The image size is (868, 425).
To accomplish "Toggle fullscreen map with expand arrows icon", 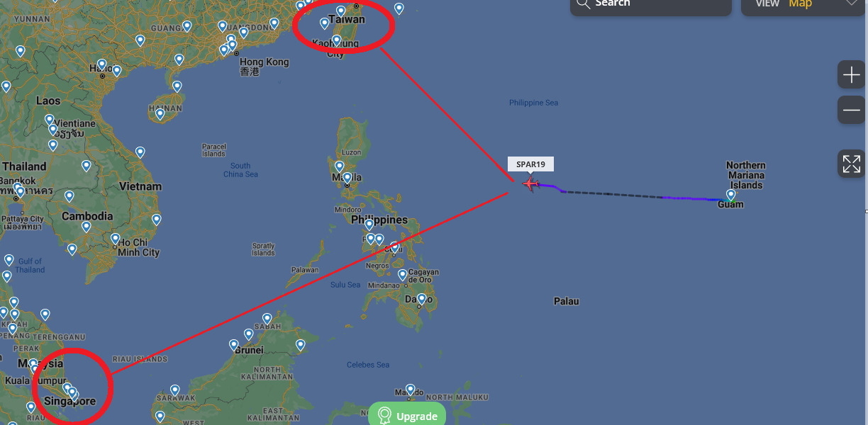I will pos(851,164).
